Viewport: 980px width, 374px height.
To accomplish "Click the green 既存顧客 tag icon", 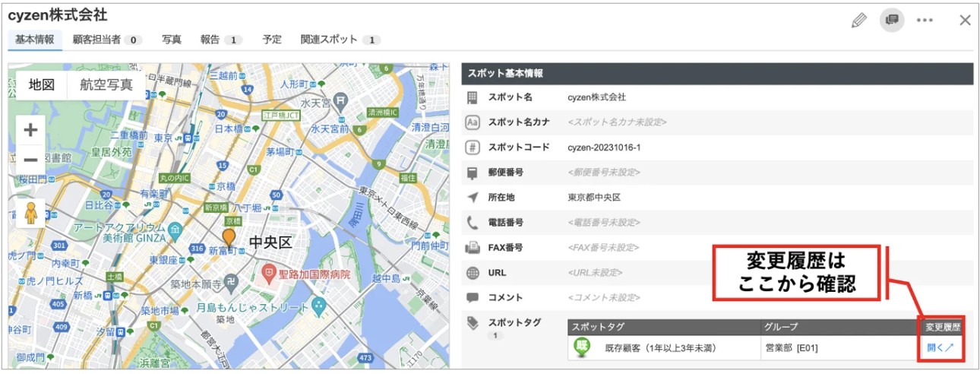I will (583, 347).
